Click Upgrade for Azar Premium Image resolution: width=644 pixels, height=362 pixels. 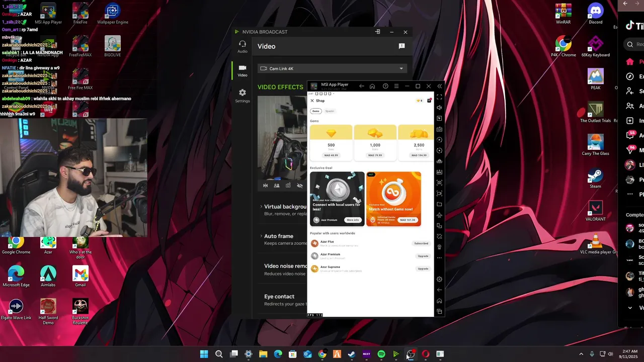423,256
